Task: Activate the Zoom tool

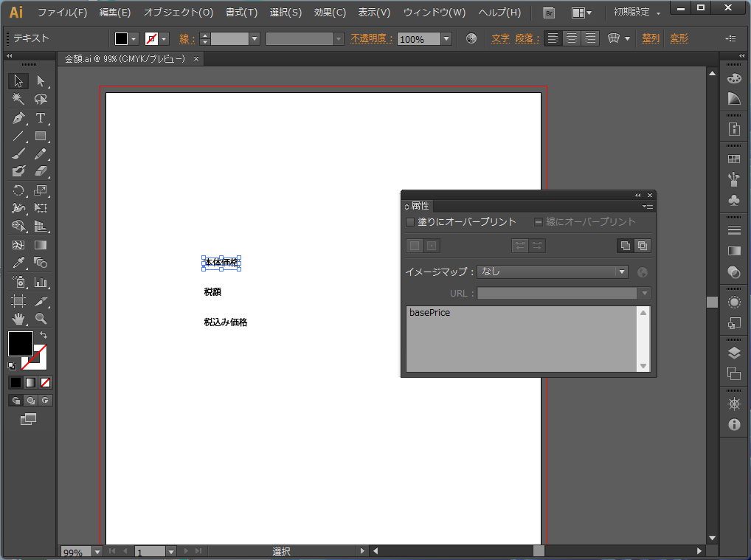Action: pyautogui.click(x=41, y=319)
